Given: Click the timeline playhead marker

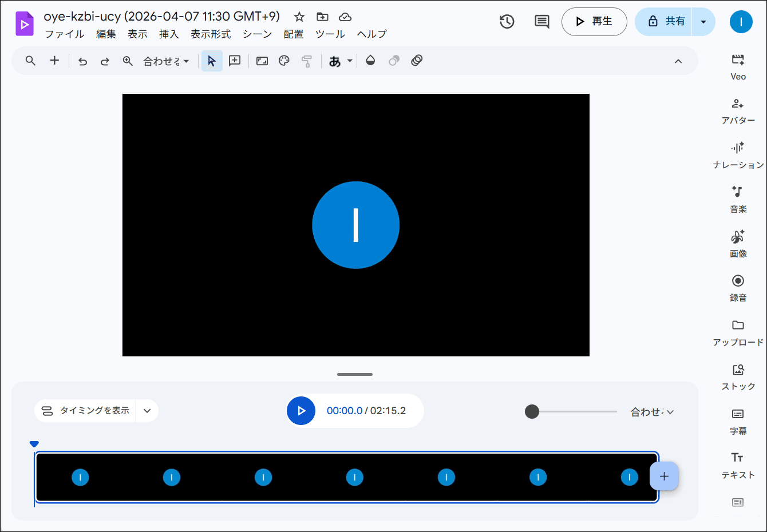Looking at the screenshot, I should [34, 444].
